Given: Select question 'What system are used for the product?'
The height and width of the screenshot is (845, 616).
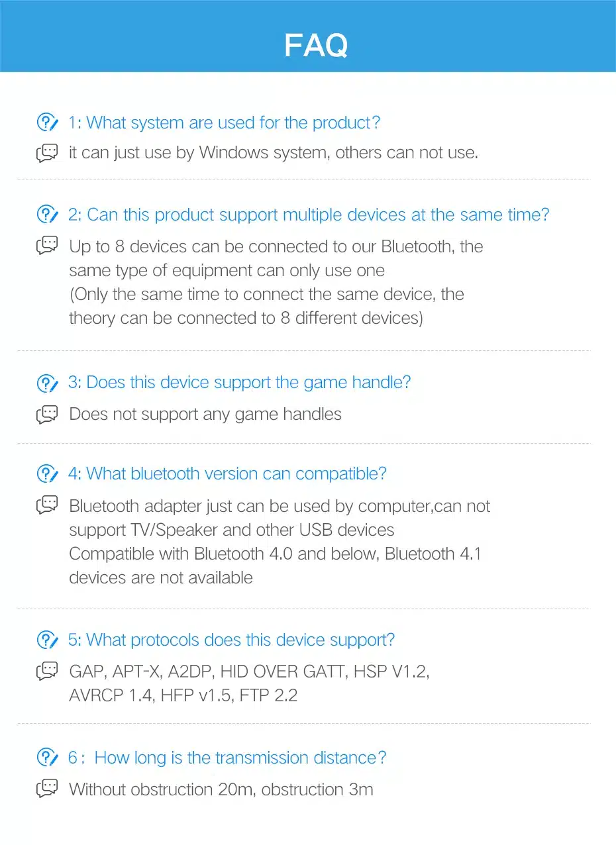Looking at the screenshot, I should (225, 123).
